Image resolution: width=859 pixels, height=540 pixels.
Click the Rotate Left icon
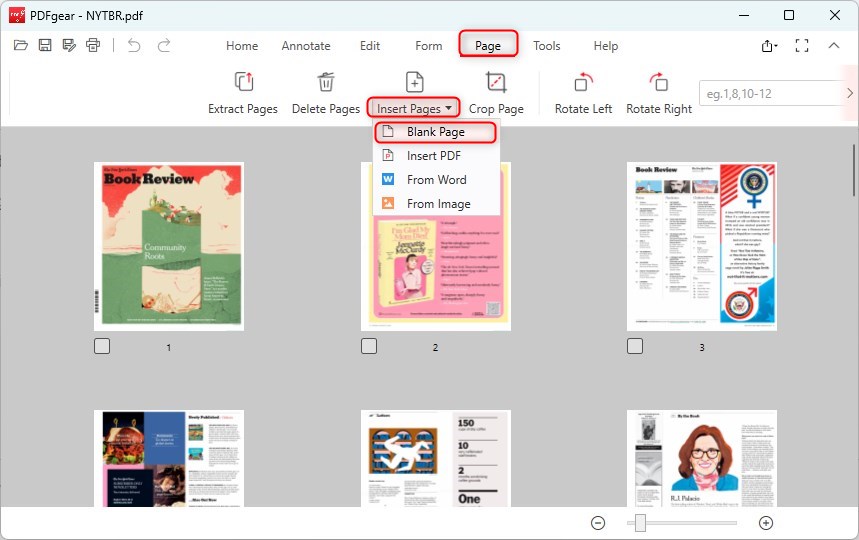[583, 82]
